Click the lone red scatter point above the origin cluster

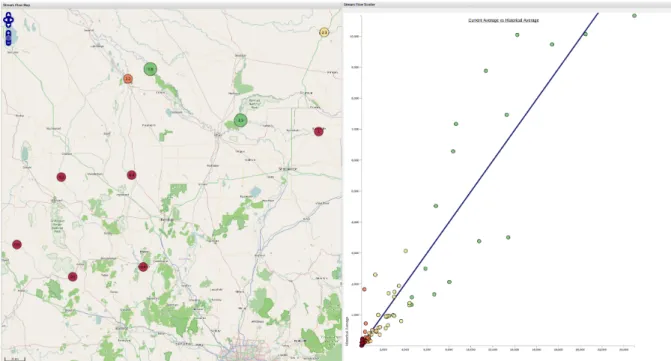pyautogui.click(x=364, y=289)
